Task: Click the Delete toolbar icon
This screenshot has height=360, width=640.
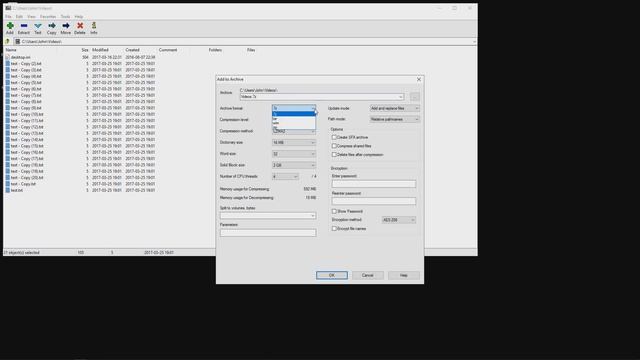Action: click(80, 26)
